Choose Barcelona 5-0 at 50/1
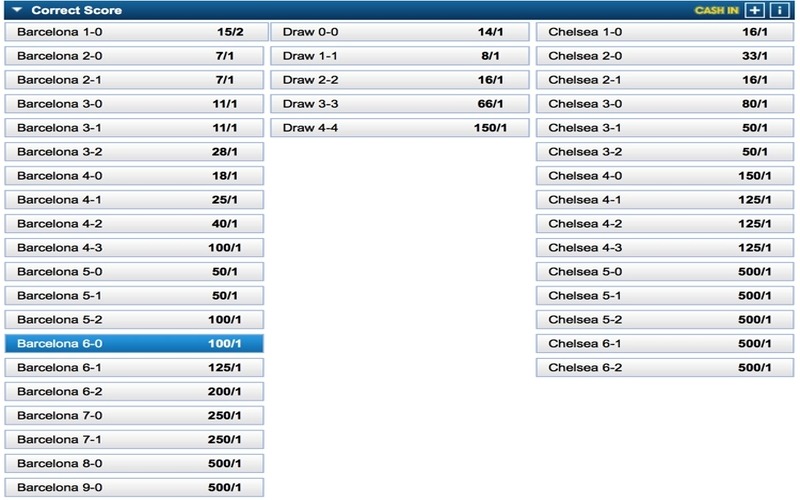Screen dimensions: 800x500 click(134, 271)
